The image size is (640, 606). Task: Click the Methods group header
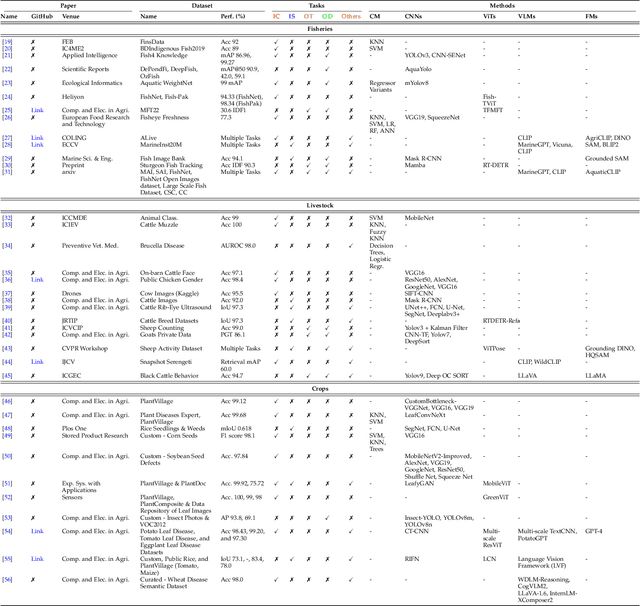(502, 6)
